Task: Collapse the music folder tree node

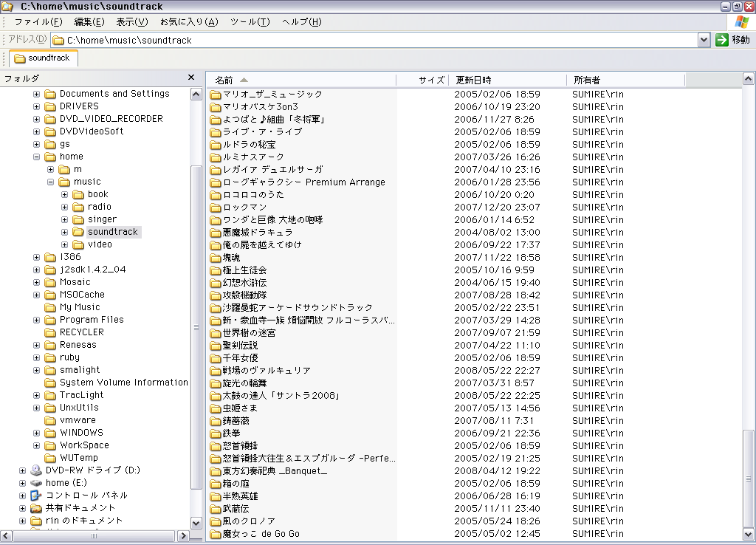Action: click(x=51, y=182)
